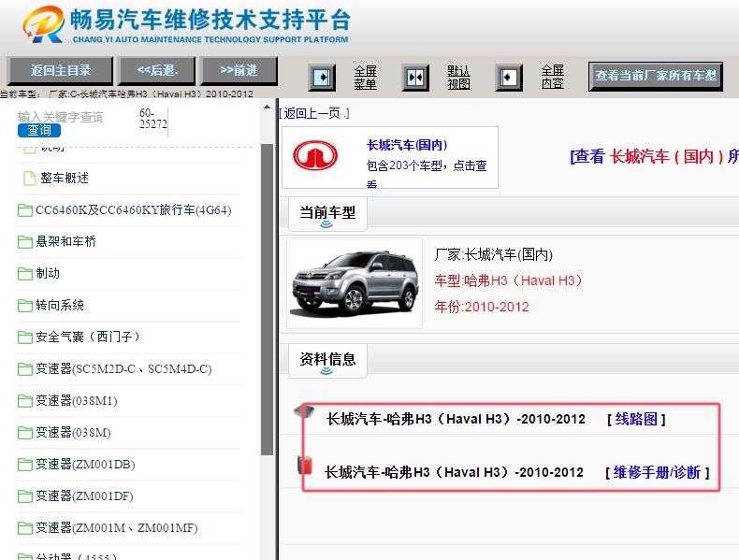This screenshot has height=560, width=739.
Task: Click the Great Wall Motors red logo
Action: tap(315, 156)
